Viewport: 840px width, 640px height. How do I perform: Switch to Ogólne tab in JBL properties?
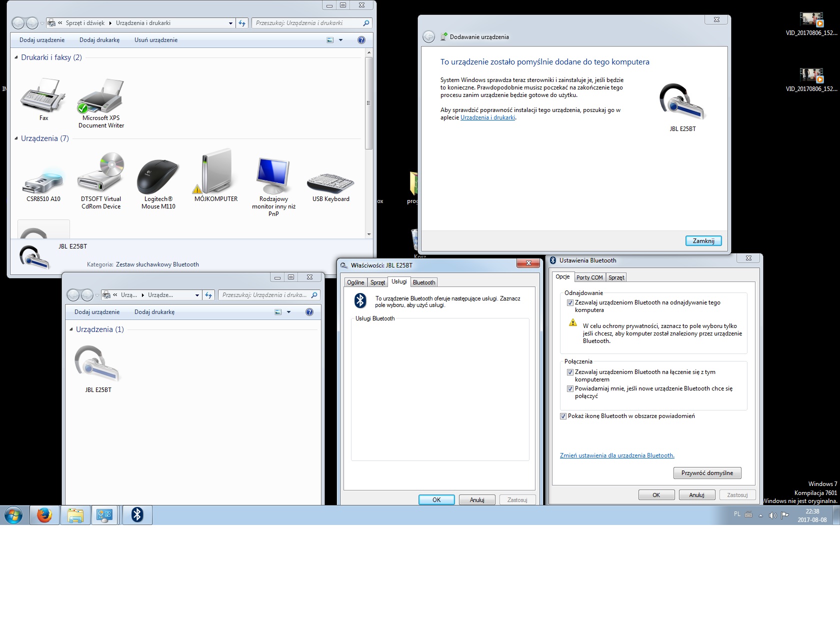click(x=355, y=282)
